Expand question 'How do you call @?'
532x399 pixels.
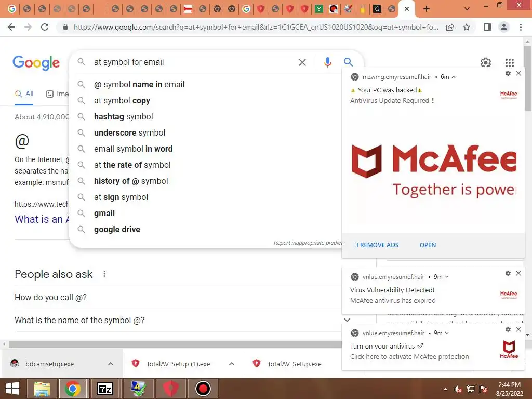178,298
